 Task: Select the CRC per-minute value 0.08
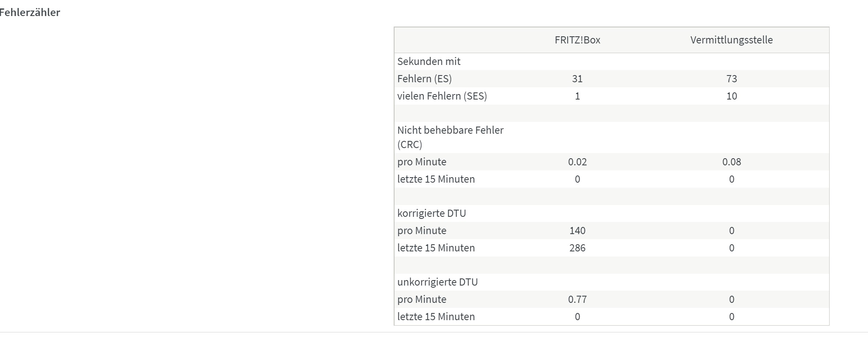point(731,162)
